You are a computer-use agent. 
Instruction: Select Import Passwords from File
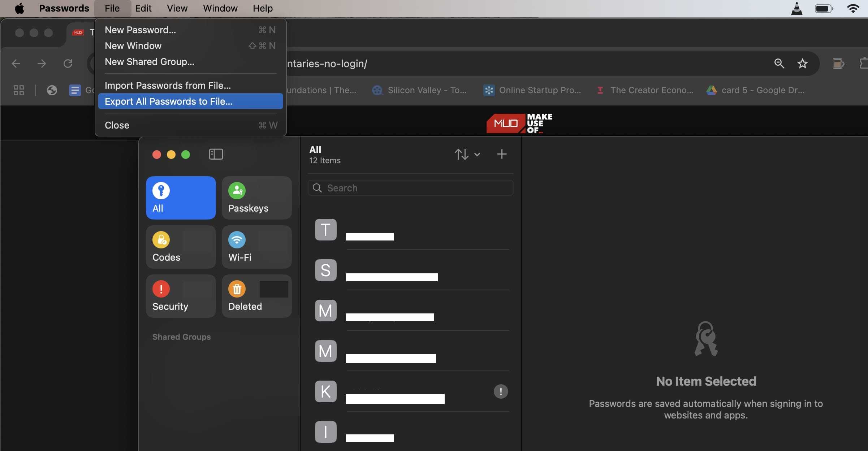point(168,86)
